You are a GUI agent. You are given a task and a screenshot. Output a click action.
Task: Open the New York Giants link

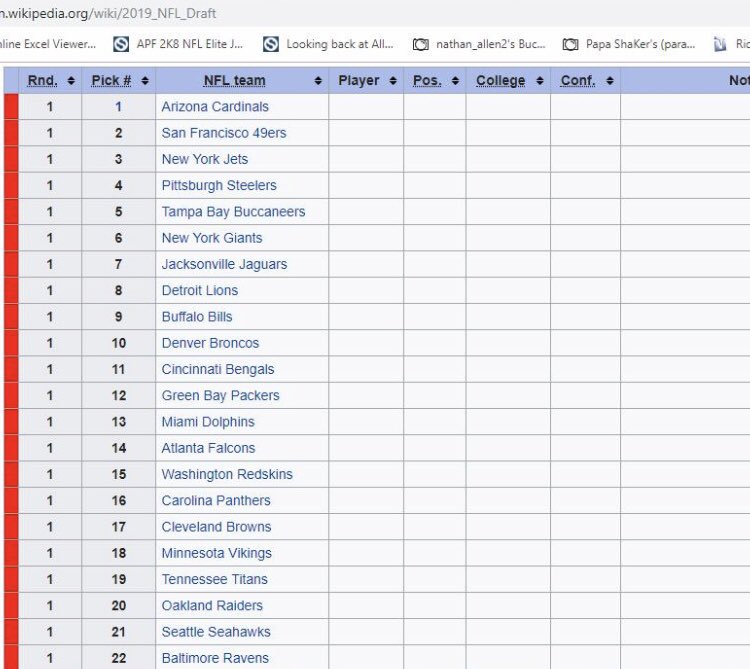coord(212,238)
